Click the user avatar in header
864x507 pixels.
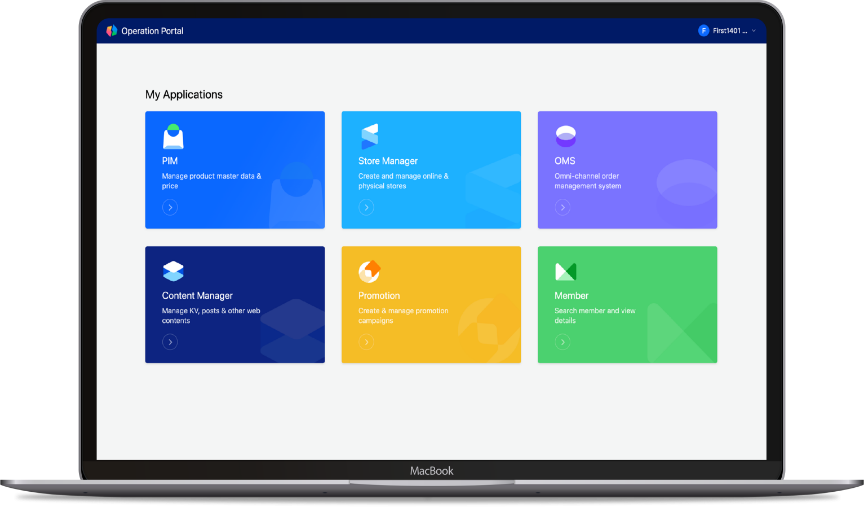tap(703, 31)
